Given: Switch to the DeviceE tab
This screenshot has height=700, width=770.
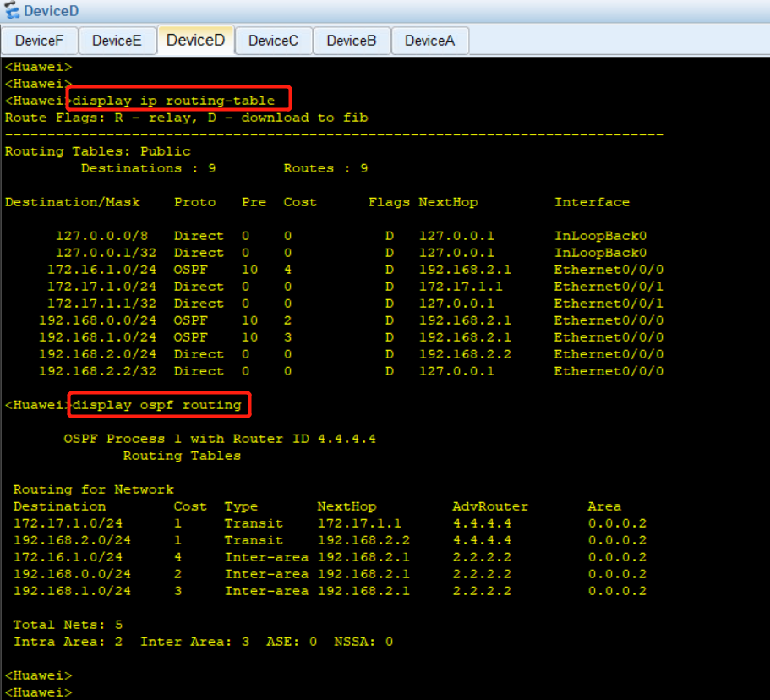Looking at the screenshot, I should (117, 41).
